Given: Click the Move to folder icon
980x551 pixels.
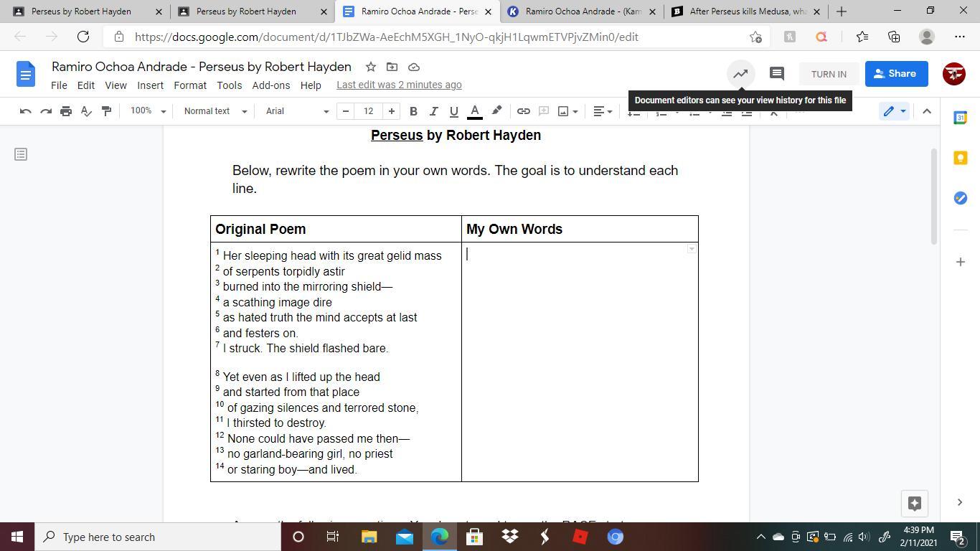Looking at the screenshot, I should click(x=392, y=67).
